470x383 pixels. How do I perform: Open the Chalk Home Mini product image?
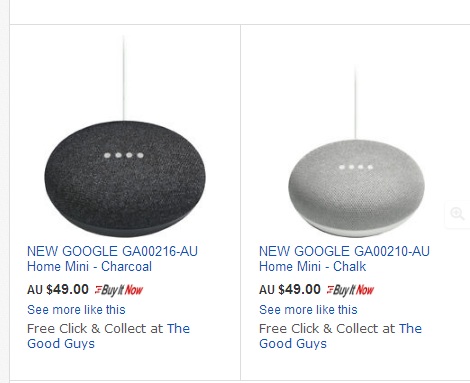[x=357, y=152]
